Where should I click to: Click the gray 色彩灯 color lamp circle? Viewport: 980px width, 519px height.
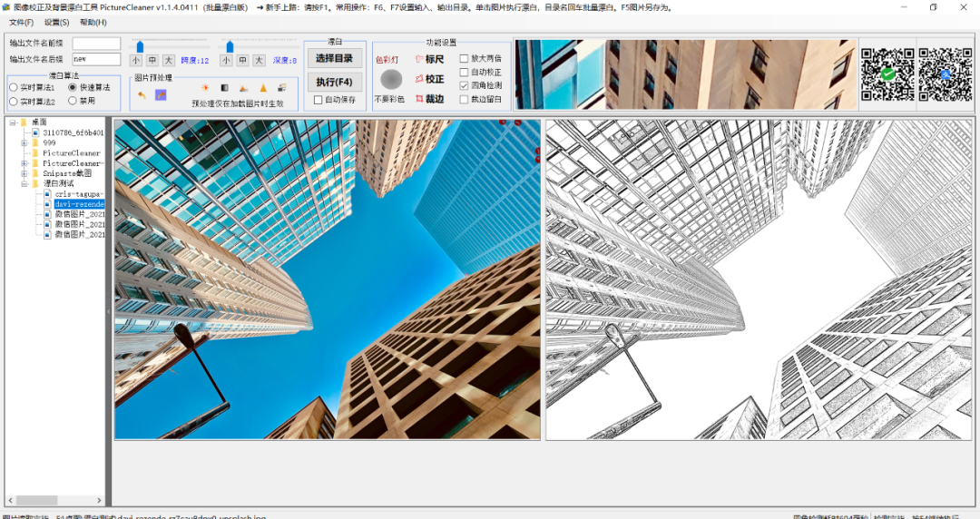point(390,79)
